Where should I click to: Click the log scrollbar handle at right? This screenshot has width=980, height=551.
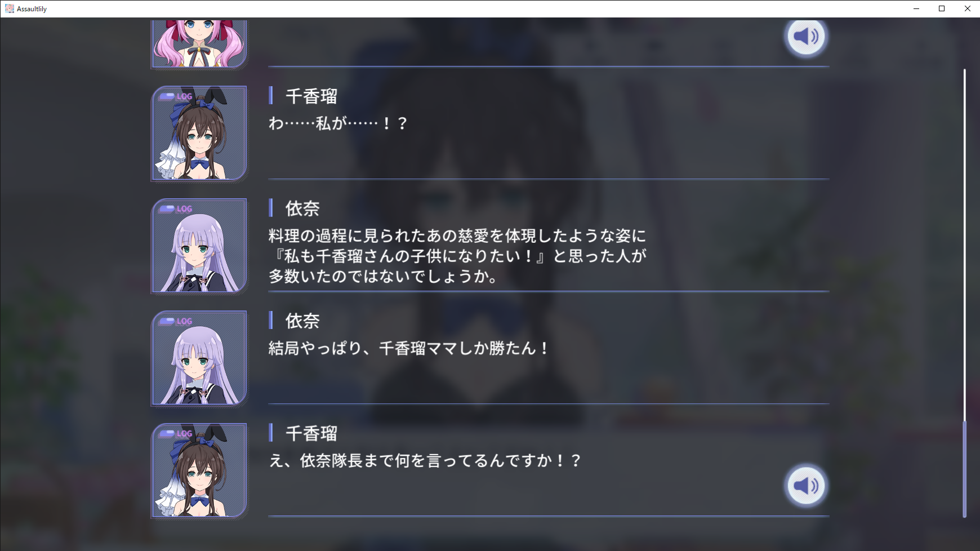964,469
